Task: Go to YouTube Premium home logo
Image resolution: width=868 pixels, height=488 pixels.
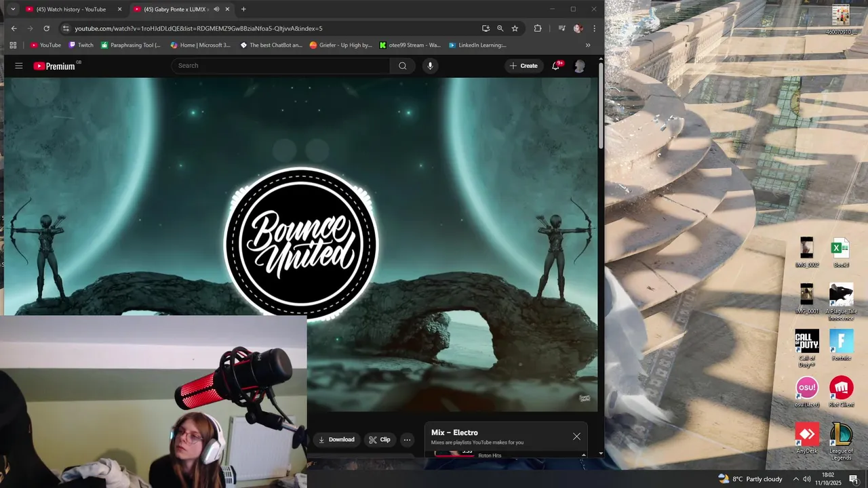Action: click(x=54, y=66)
